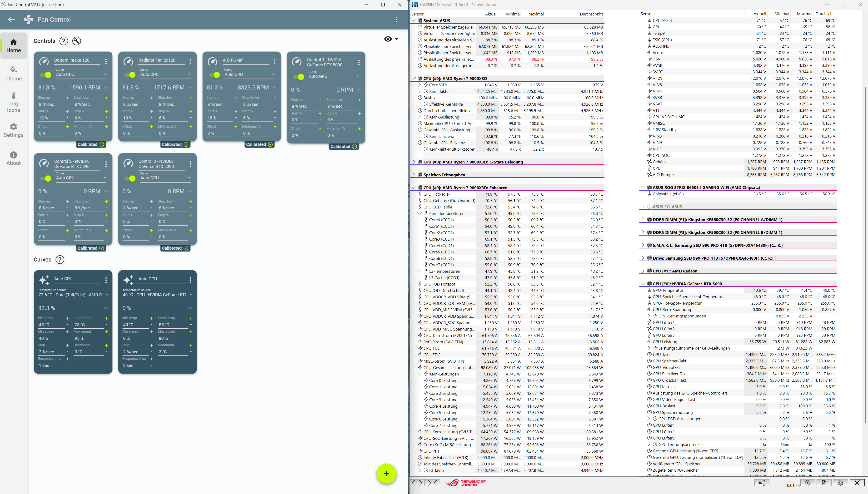Image resolution: width=868 pixels, height=494 pixels.
Task: Toggle the Bottom Intake 120 control switch
Action: pyautogui.click(x=46, y=75)
